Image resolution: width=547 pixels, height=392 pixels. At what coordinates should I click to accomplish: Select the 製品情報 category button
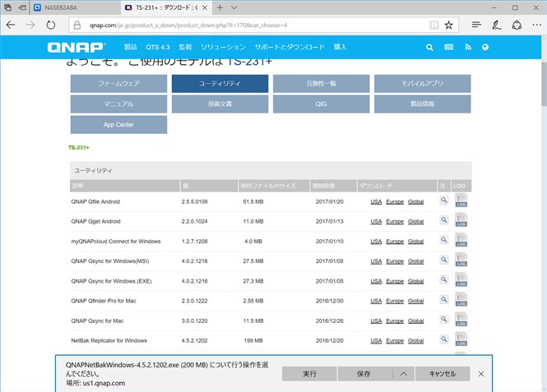click(x=423, y=104)
